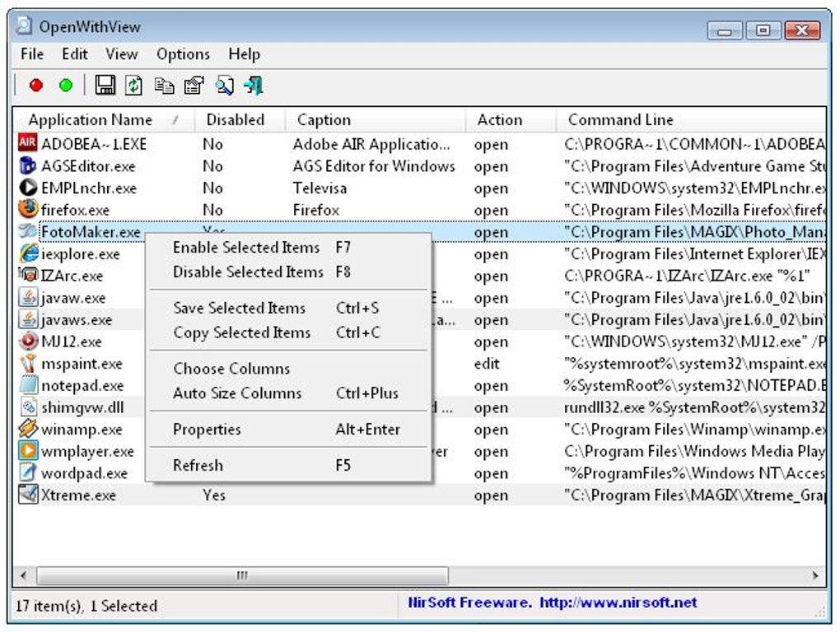Click the floppy disk Save Selected Items icon
This screenshot has height=632, width=840.
click(x=105, y=85)
